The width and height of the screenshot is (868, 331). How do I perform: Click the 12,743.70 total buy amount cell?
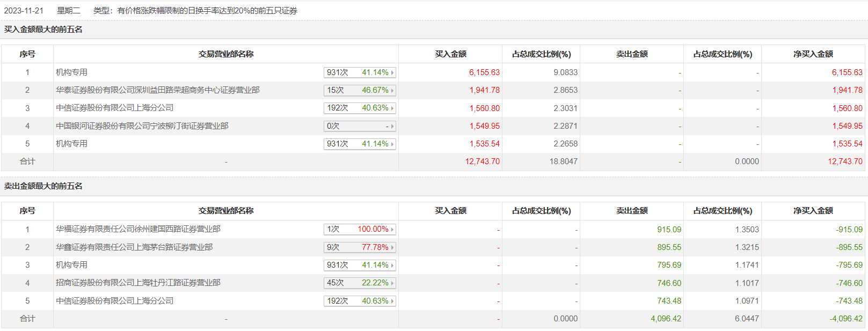coord(482,161)
